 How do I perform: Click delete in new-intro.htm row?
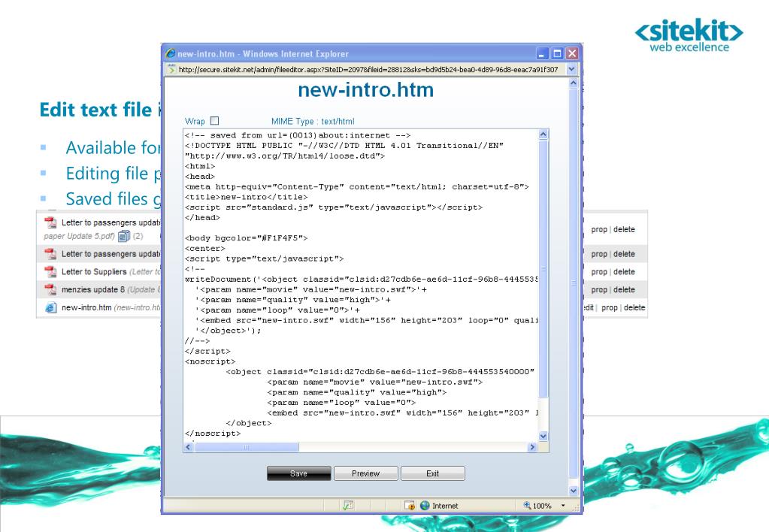pyautogui.click(x=634, y=308)
